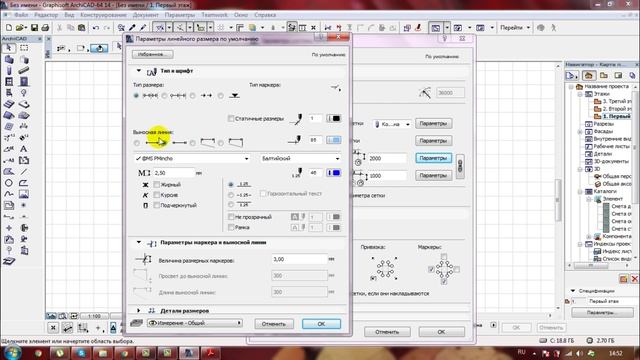The width and height of the screenshot is (640, 360).
Task: Collapse the Параметры маркера и выносной линии section
Action: 139,242
